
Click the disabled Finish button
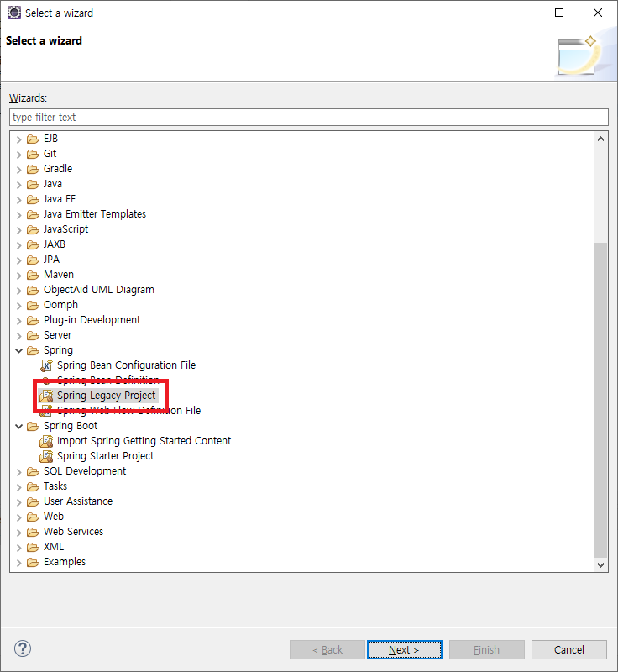click(486, 649)
